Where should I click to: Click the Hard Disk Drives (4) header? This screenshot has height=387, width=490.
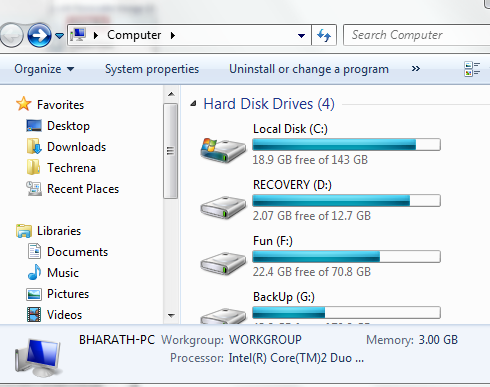(269, 104)
